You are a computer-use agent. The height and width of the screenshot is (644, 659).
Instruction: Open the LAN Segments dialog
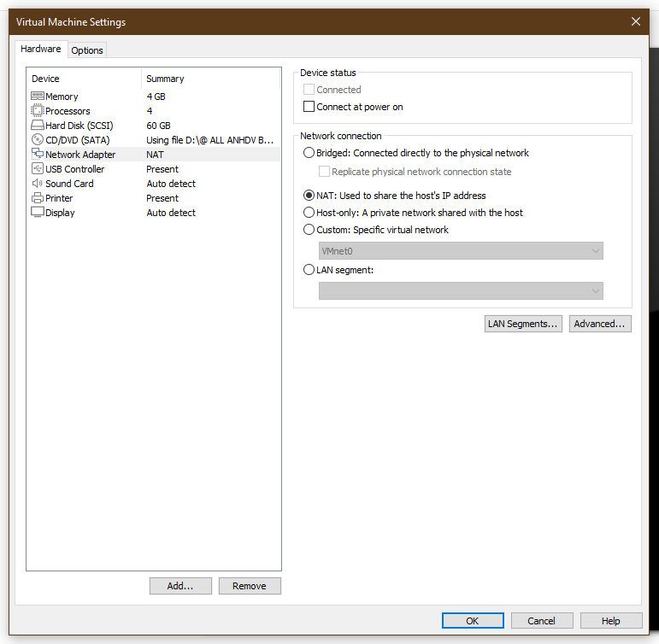[523, 324]
